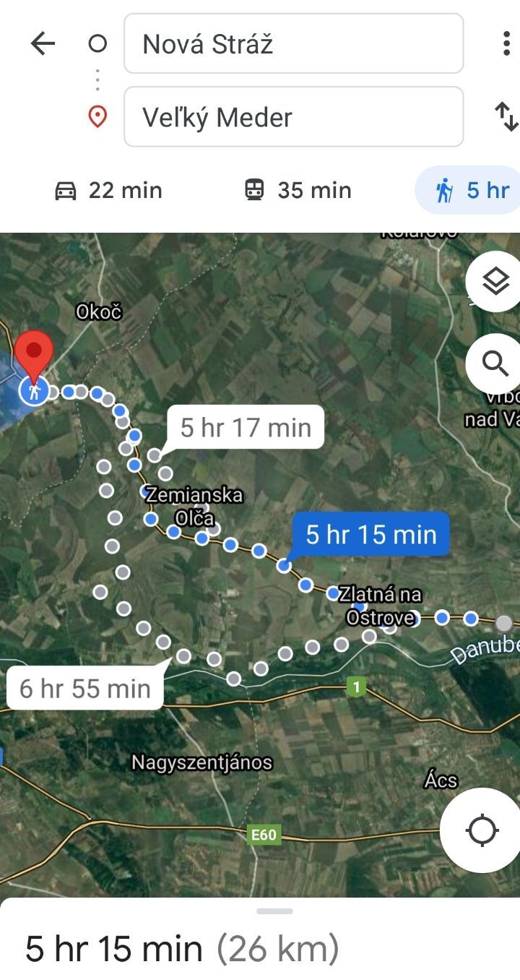520x980 pixels.
Task: Select the transit 35 min tab
Action: 298,190
